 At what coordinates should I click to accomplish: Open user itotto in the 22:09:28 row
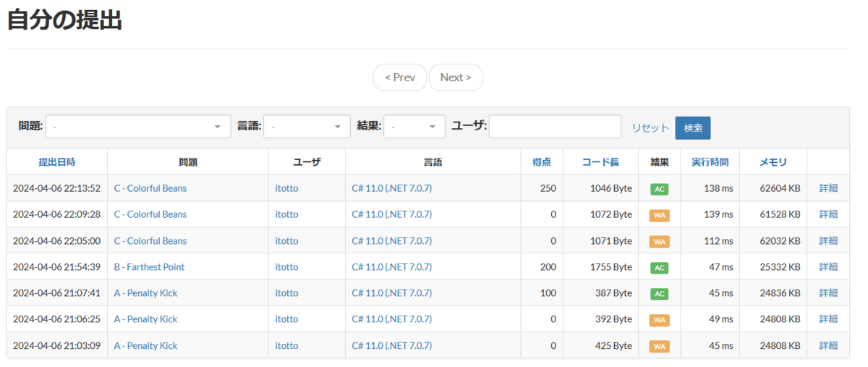[x=286, y=214]
